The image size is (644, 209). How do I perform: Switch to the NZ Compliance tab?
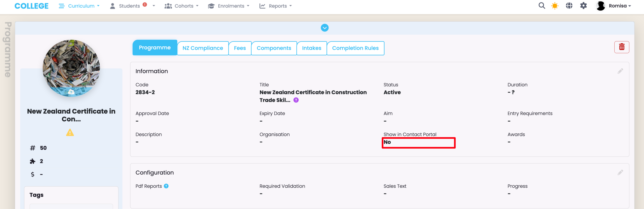(203, 48)
